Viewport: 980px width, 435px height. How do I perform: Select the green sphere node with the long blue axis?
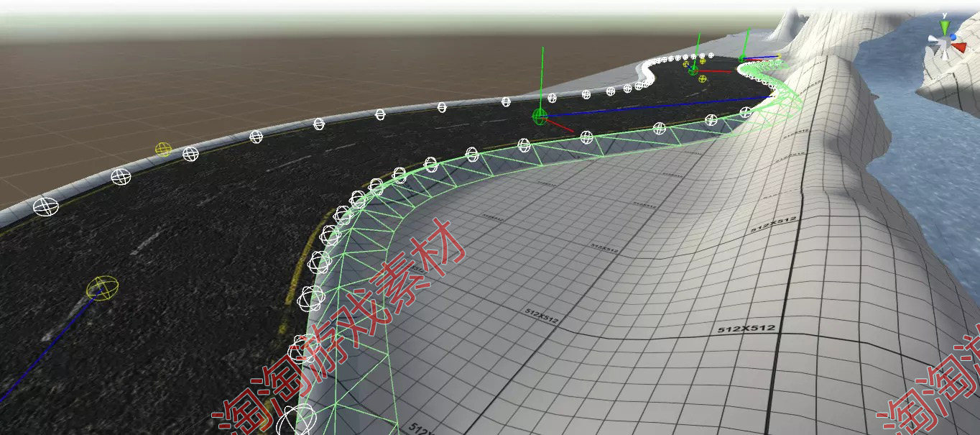click(540, 116)
